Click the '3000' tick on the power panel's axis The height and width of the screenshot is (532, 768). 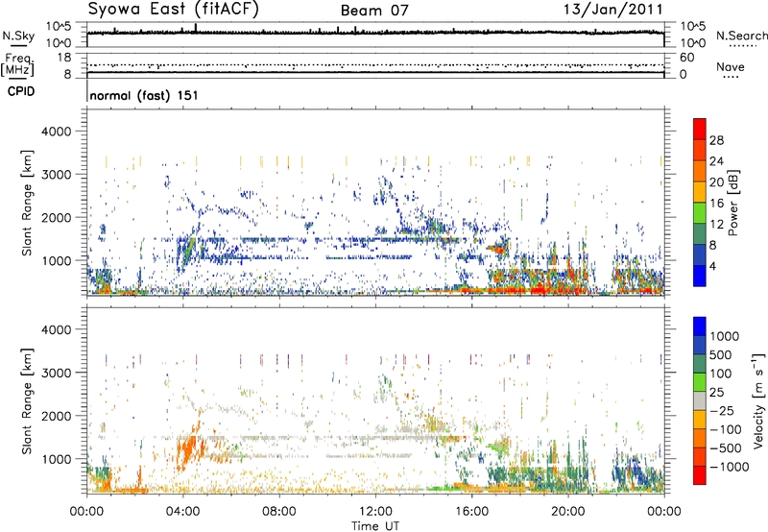coord(57,175)
